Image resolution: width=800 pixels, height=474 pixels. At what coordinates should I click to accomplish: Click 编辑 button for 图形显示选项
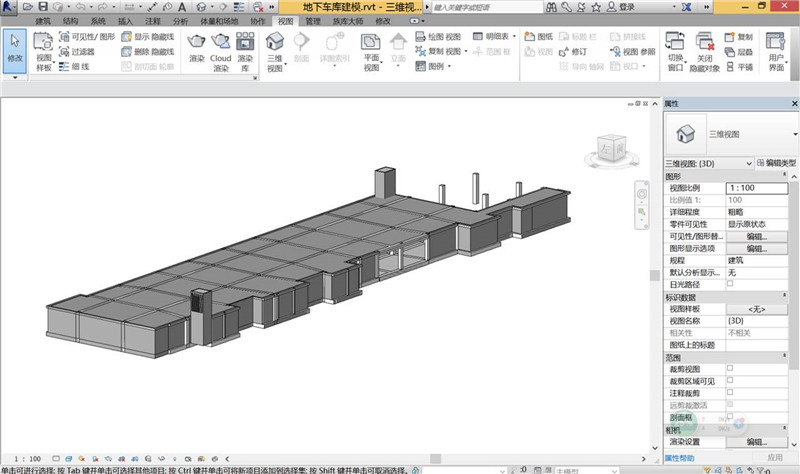(x=755, y=248)
